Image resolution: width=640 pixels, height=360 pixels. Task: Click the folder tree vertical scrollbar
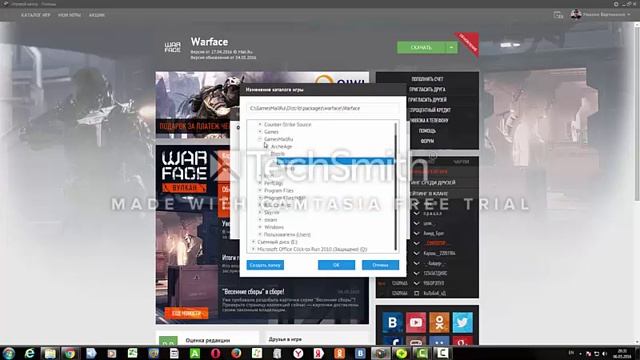pyautogui.click(x=396, y=187)
